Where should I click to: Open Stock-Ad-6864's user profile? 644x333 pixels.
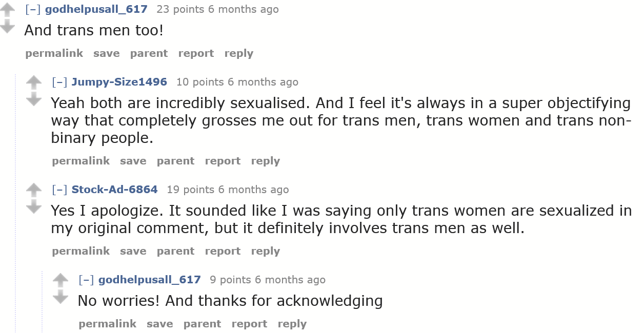point(114,190)
